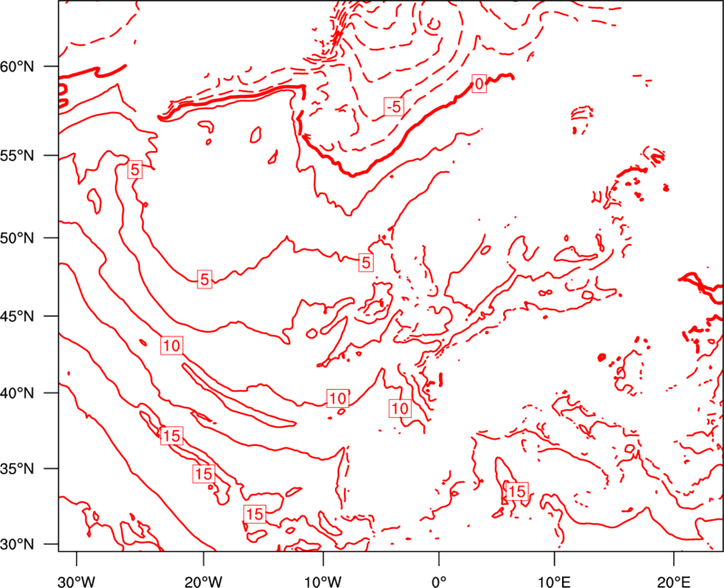This screenshot has height=588, width=724.
Task: Select the 10°E longitude axis label
Action: pyautogui.click(x=554, y=582)
